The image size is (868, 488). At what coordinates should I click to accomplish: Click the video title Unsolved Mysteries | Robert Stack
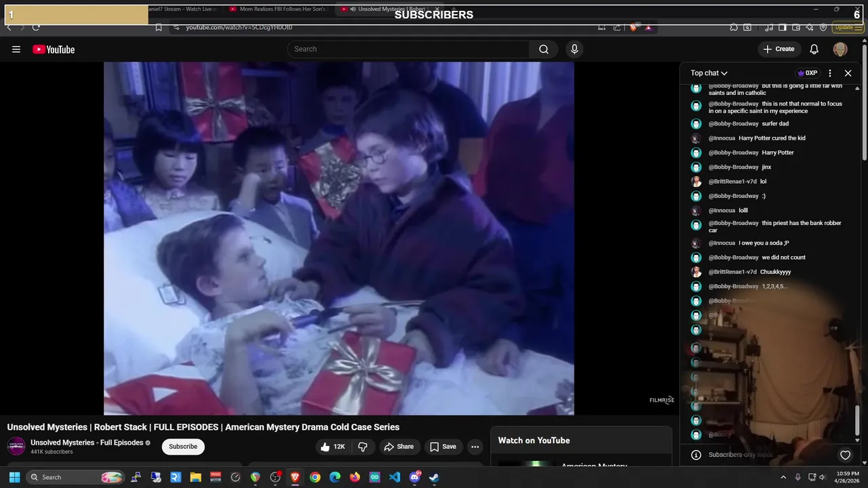203,427
